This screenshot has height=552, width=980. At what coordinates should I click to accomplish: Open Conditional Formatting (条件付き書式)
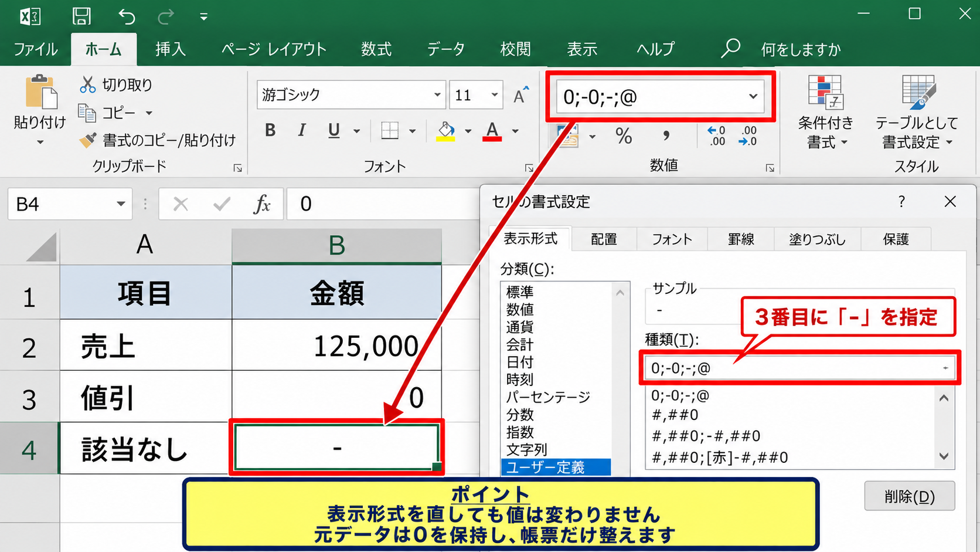pyautogui.click(x=825, y=111)
